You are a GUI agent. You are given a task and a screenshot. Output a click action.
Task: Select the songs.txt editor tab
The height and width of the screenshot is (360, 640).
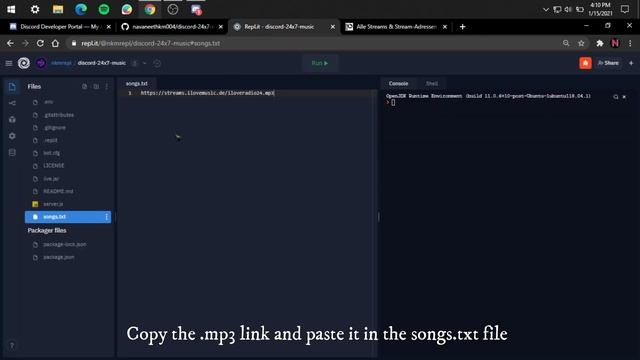137,83
